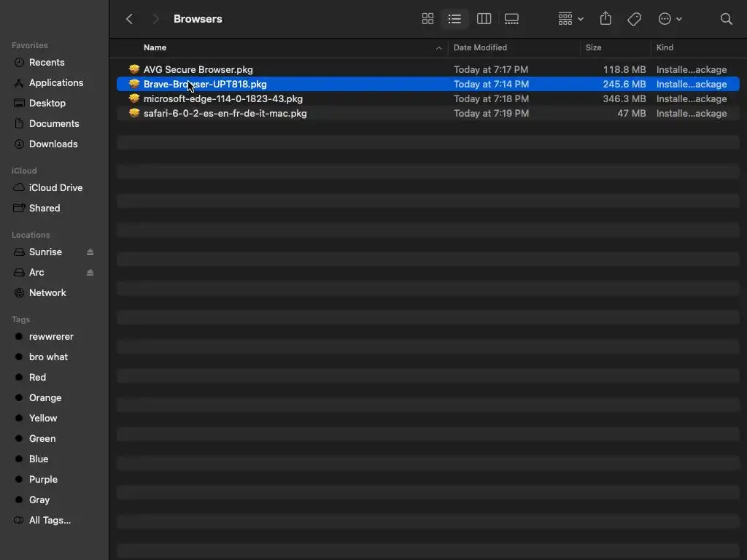
Task: Eject the Arc volume
Action: pyautogui.click(x=90, y=273)
